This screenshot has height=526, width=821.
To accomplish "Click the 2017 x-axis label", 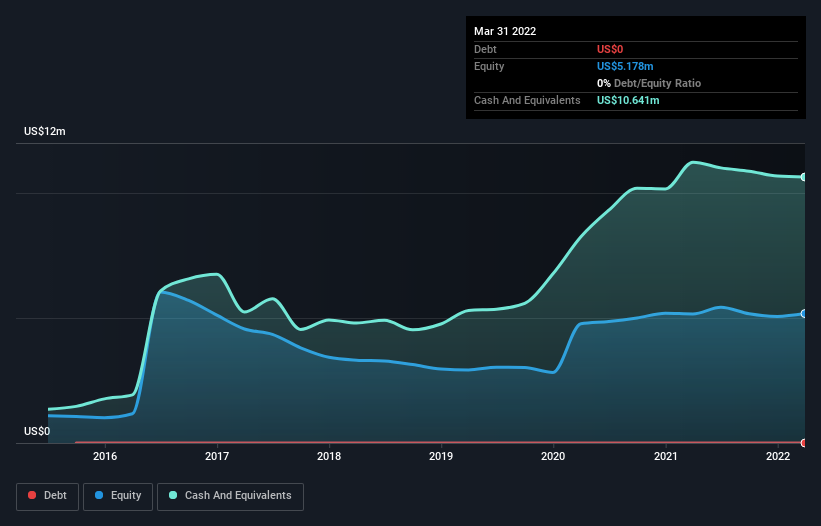I will 217,456.
